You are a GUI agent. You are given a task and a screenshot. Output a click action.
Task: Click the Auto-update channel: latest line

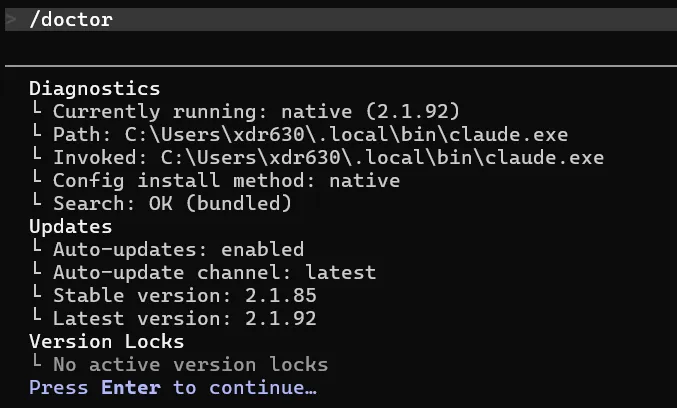(x=214, y=272)
